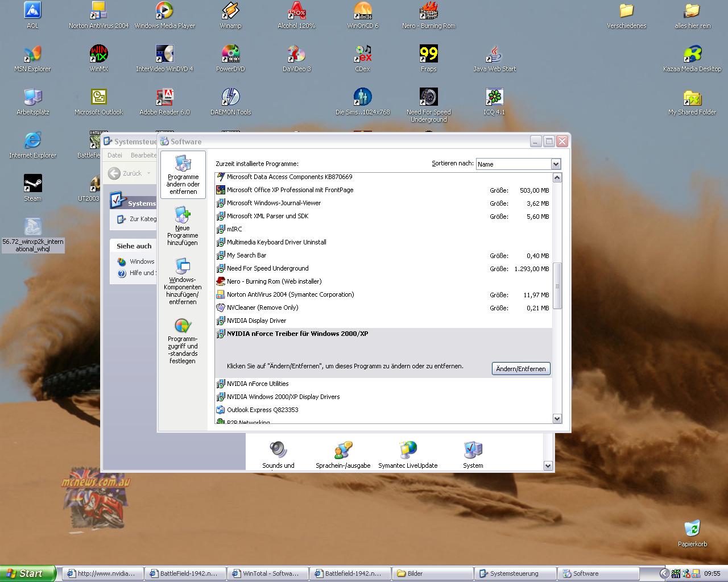
Task: Select Adobe Reader 6.0 desktop icon
Action: (164, 101)
